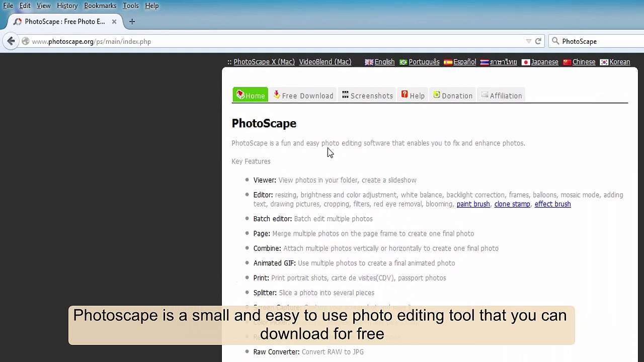Open the View menu
The height and width of the screenshot is (362, 644).
click(43, 6)
